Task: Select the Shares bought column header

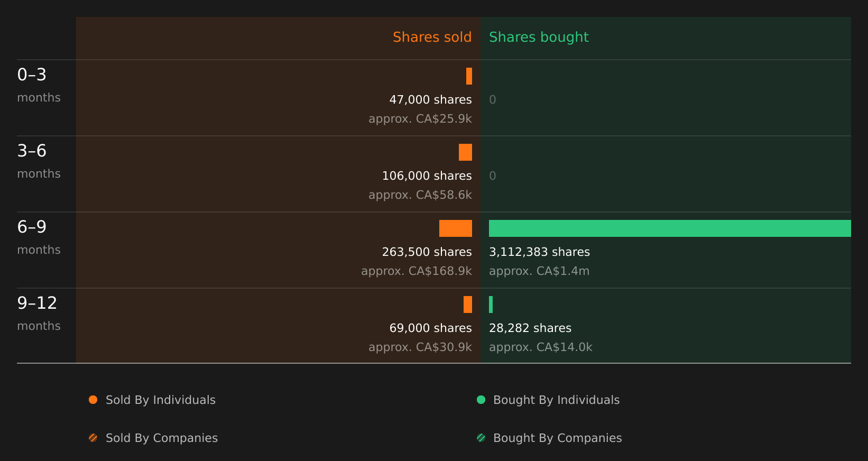Action: pos(539,37)
